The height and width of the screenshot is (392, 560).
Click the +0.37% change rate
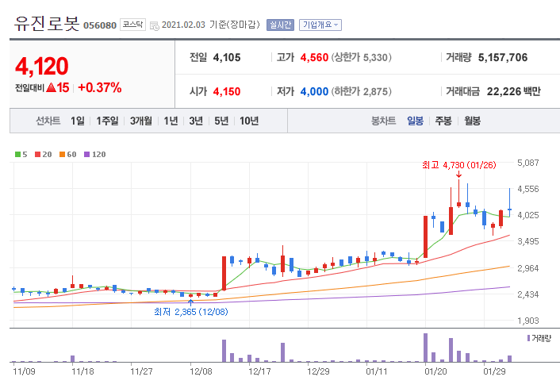click(100, 87)
